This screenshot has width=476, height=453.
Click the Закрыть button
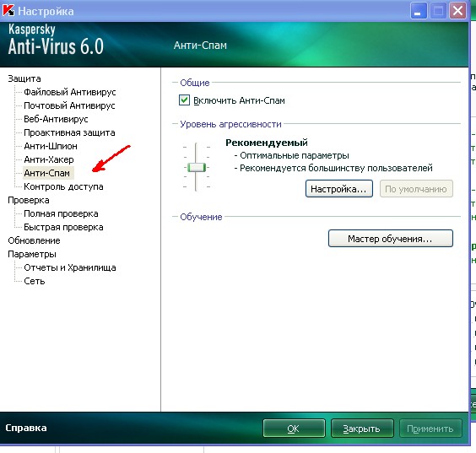362,429
